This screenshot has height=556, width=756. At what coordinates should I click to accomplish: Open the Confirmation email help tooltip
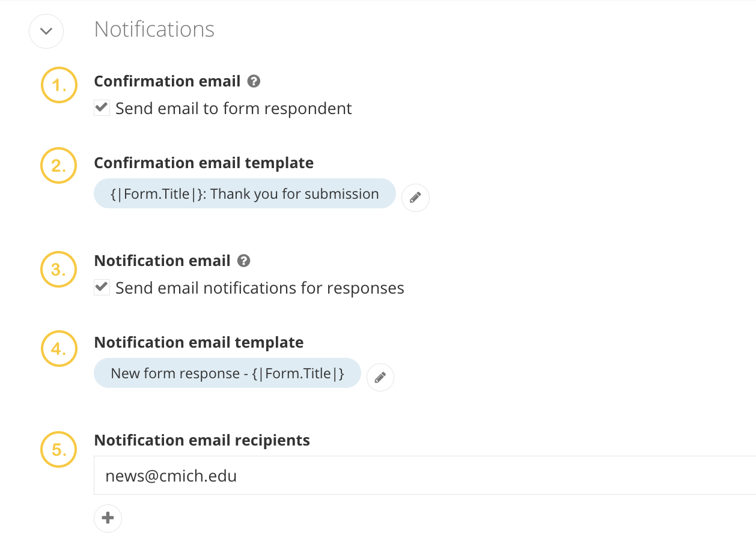[254, 81]
